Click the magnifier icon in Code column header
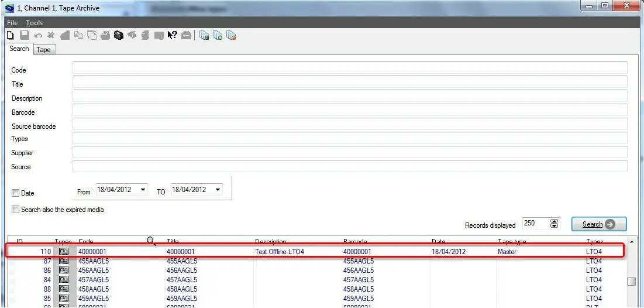The height and width of the screenshot is (308, 644). (x=151, y=241)
